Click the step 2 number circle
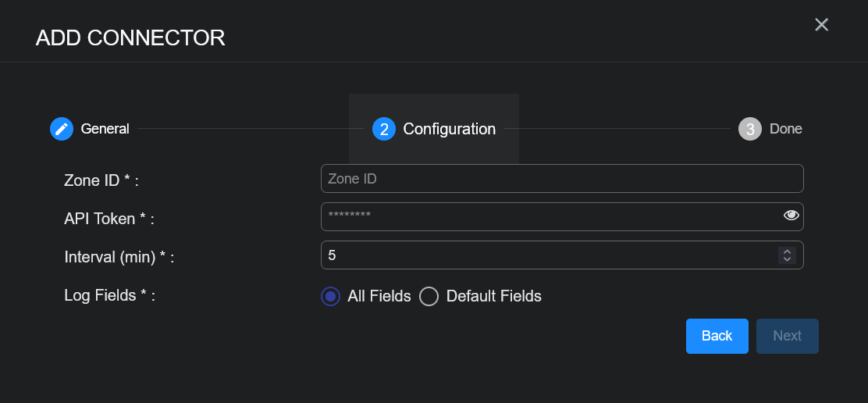This screenshot has height=403, width=868. coord(384,129)
